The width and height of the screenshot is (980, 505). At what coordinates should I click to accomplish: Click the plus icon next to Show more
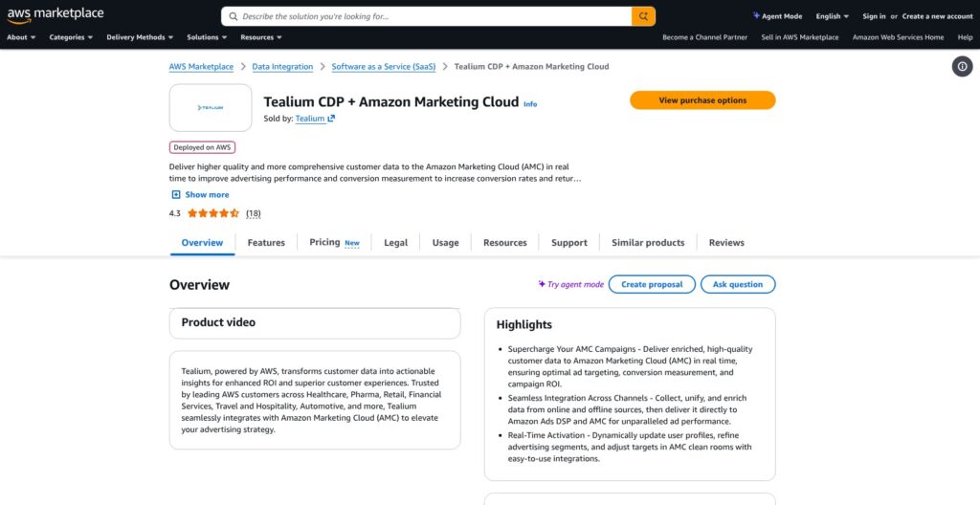pyautogui.click(x=176, y=194)
